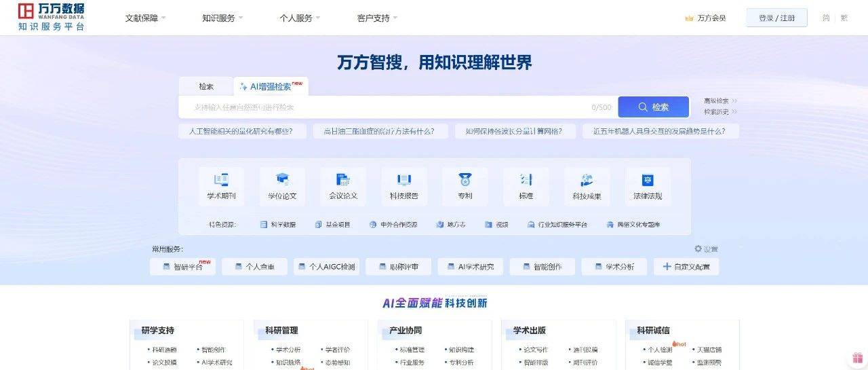Screen dimensions: 868x370
Task: Click the 万方数据 logo
Action: point(51,18)
